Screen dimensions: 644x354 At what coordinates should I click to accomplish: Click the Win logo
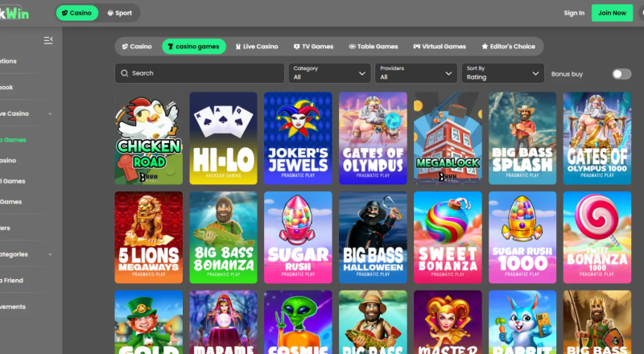coord(14,13)
